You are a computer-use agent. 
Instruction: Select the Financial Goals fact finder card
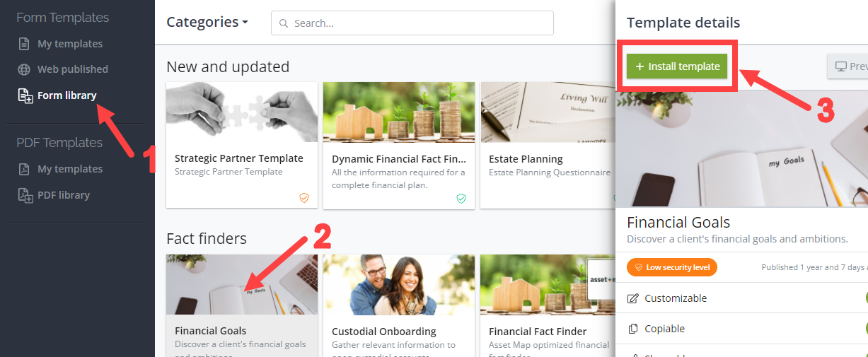[242, 305]
